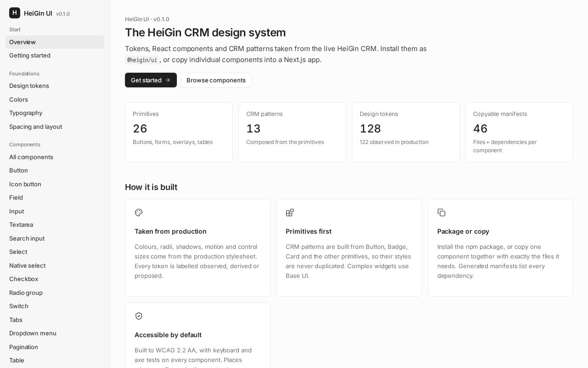Click the Get started button
Screen dimensions: 588x368
click(x=151, y=80)
